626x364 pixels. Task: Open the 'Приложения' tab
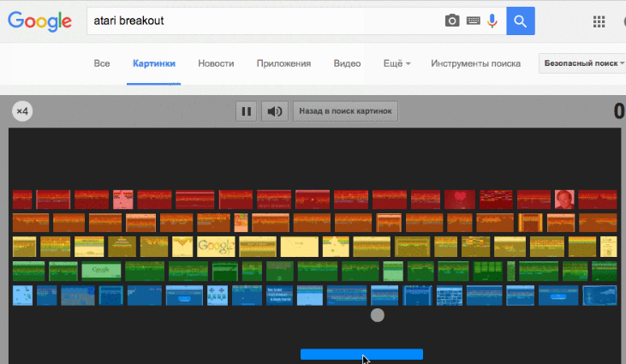click(283, 63)
